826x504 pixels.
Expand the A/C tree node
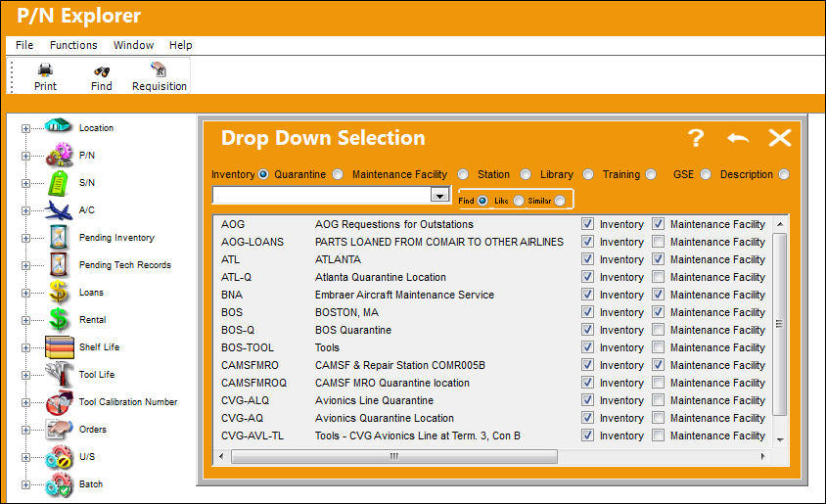coord(25,210)
